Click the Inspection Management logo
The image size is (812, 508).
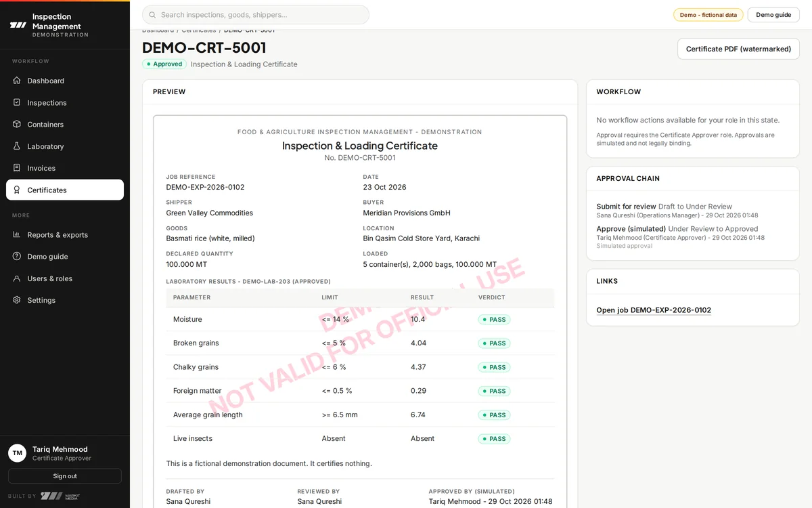pyautogui.click(x=18, y=25)
